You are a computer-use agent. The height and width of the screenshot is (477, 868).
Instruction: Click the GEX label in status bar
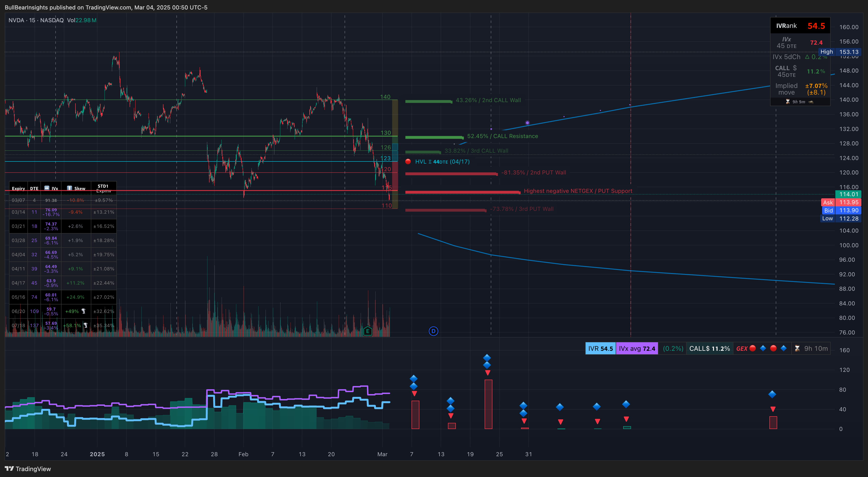(x=742, y=348)
